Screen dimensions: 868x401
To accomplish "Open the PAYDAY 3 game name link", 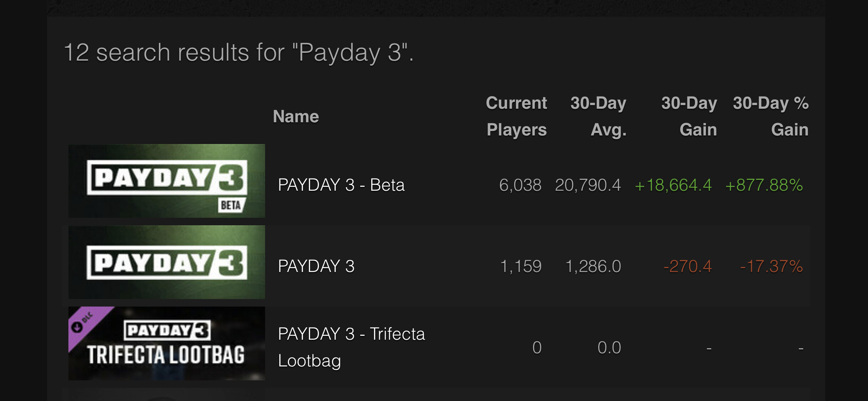I will tap(316, 266).
